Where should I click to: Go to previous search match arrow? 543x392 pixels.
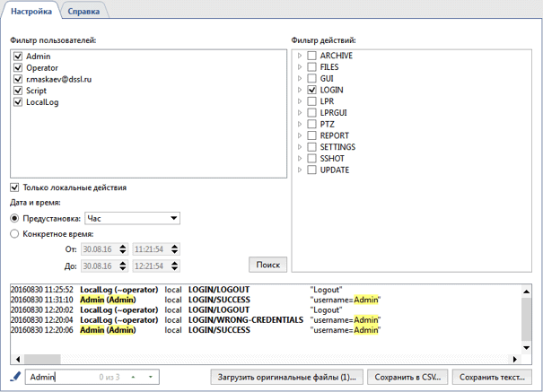pos(133,378)
